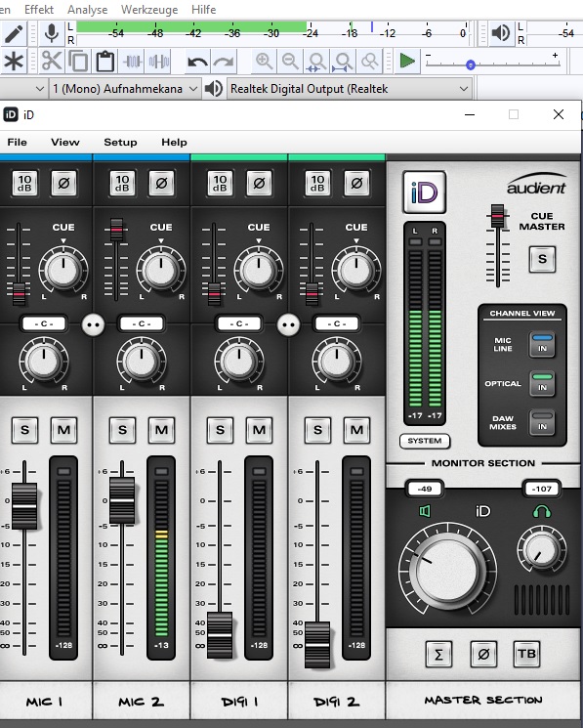Viewport: 583px width, 728px height.
Task: Zoom in using the magnifier plus icon
Action: (x=264, y=61)
